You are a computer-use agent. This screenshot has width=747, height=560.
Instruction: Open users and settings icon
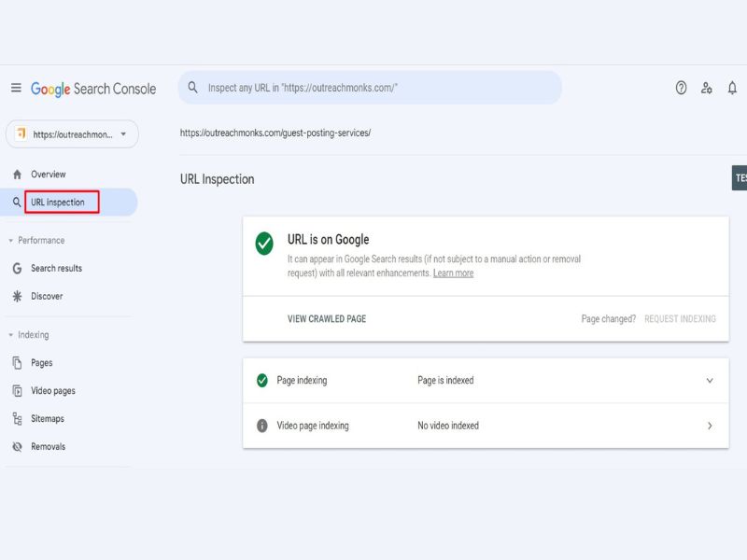point(707,88)
